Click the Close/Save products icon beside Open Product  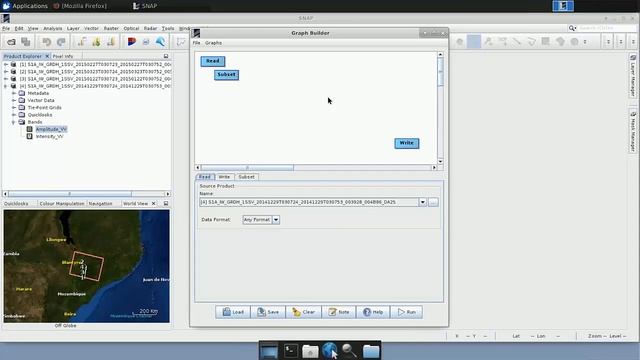pyautogui.click(x=26, y=42)
